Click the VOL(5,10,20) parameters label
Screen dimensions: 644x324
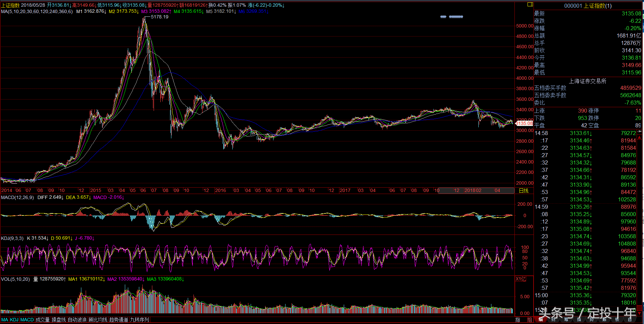click(15, 279)
